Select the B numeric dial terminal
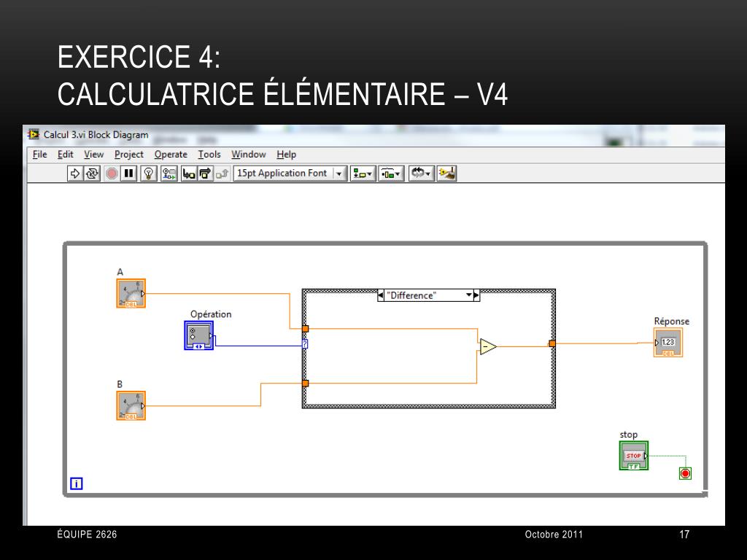This screenshot has width=747, height=560. tap(131, 405)
